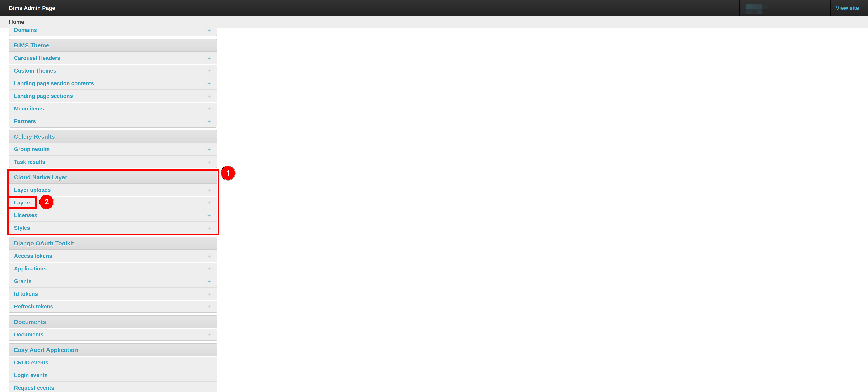
Task: Click the add icon next to Carousel Headers
Action: pos(209,58)
